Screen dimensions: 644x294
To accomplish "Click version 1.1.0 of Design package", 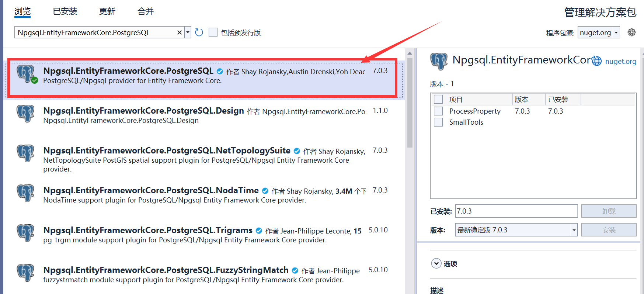I will [x=380, y=110].
